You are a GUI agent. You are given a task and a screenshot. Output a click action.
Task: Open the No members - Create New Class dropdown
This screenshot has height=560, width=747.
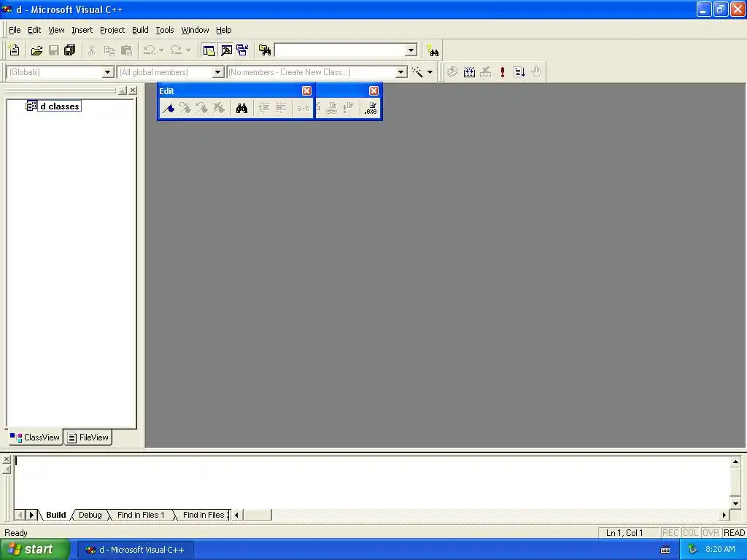coord(401,72)
